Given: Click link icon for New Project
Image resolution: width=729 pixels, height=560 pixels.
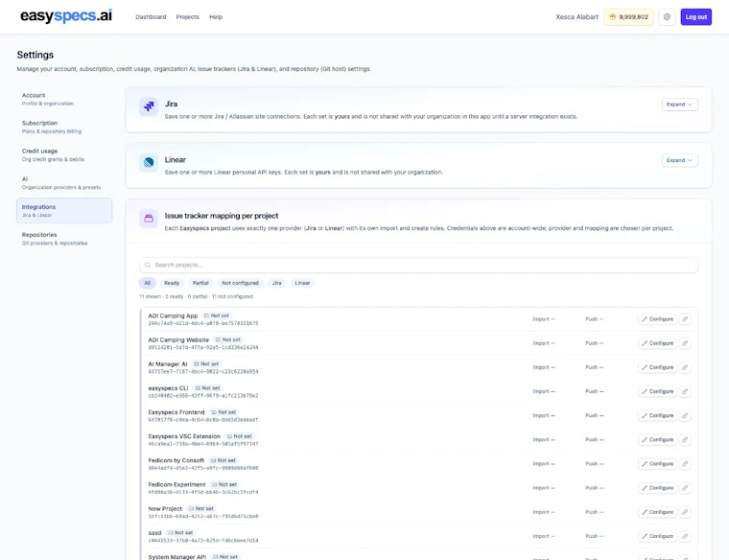Looking at the screenshot, I should 684,512.
